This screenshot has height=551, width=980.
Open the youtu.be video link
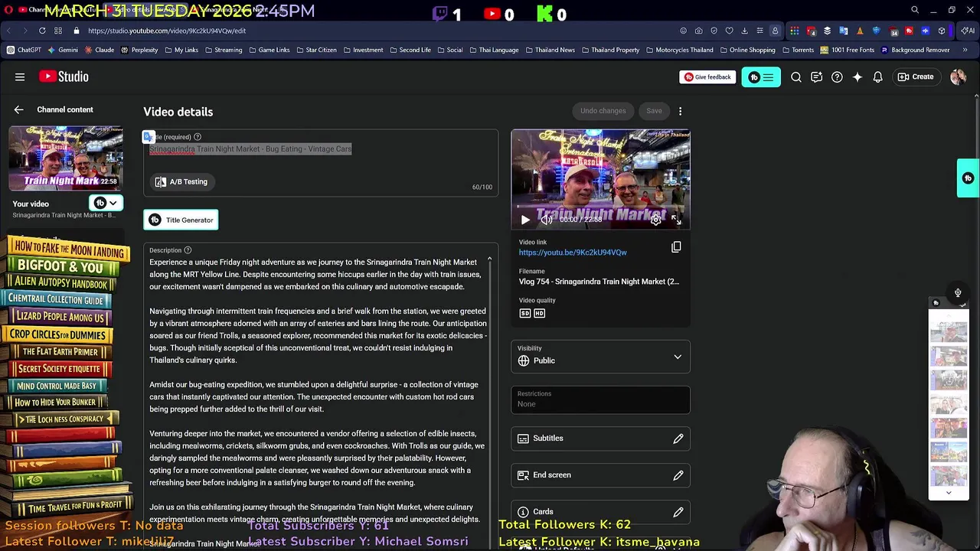coord(573,253)
